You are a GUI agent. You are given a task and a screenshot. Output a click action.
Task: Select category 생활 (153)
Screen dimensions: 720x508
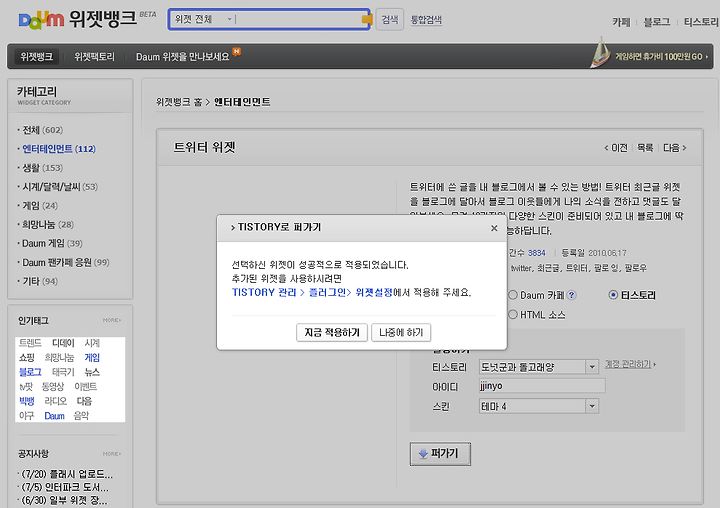[42, 168]
